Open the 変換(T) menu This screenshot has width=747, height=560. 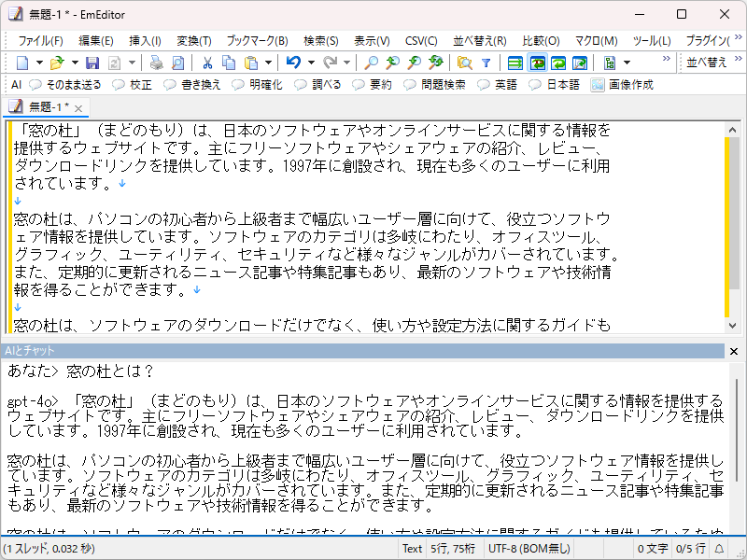194,41
